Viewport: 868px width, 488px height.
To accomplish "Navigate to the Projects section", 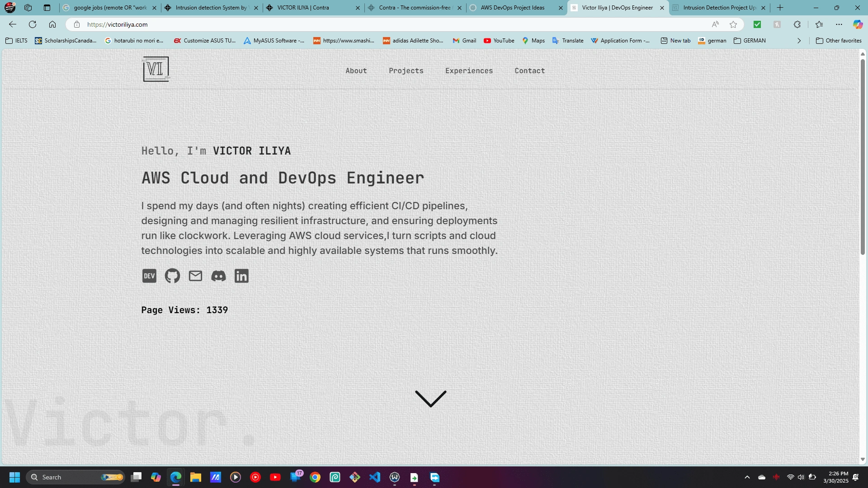I will point(406,71).
